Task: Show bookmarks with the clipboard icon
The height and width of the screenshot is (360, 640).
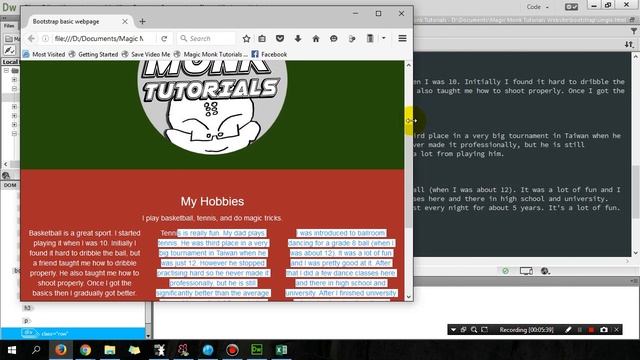Action: coord(262,38)
